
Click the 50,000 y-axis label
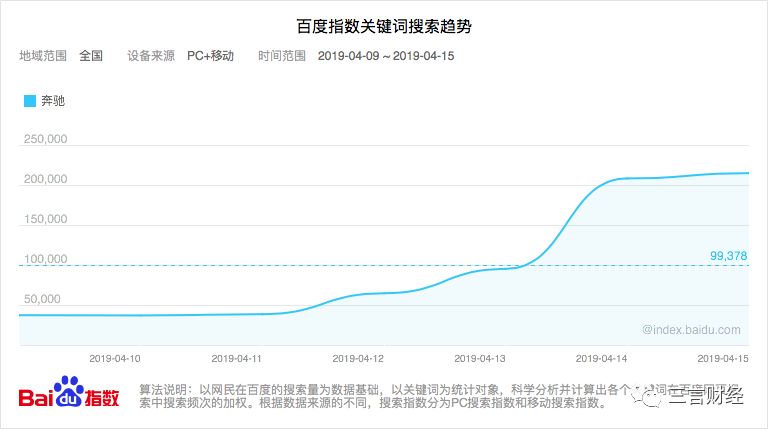tap(42, 299)
